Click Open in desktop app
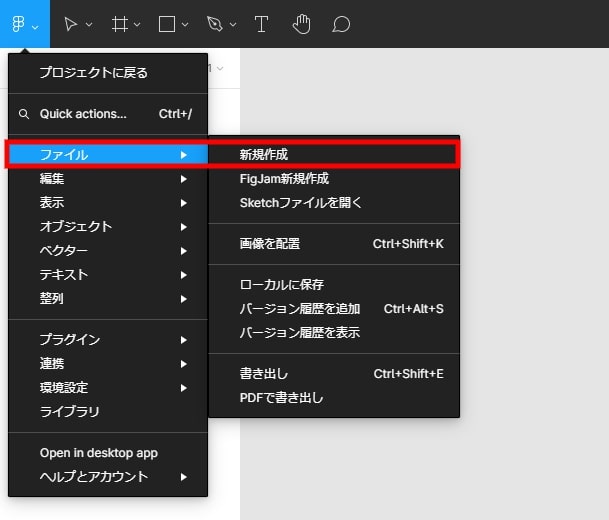 pos(98,453)
